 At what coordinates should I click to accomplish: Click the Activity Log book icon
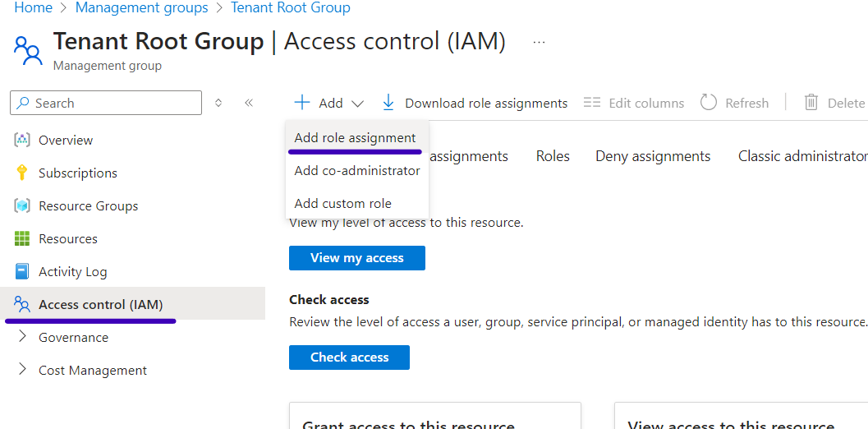tap(22, 271)
